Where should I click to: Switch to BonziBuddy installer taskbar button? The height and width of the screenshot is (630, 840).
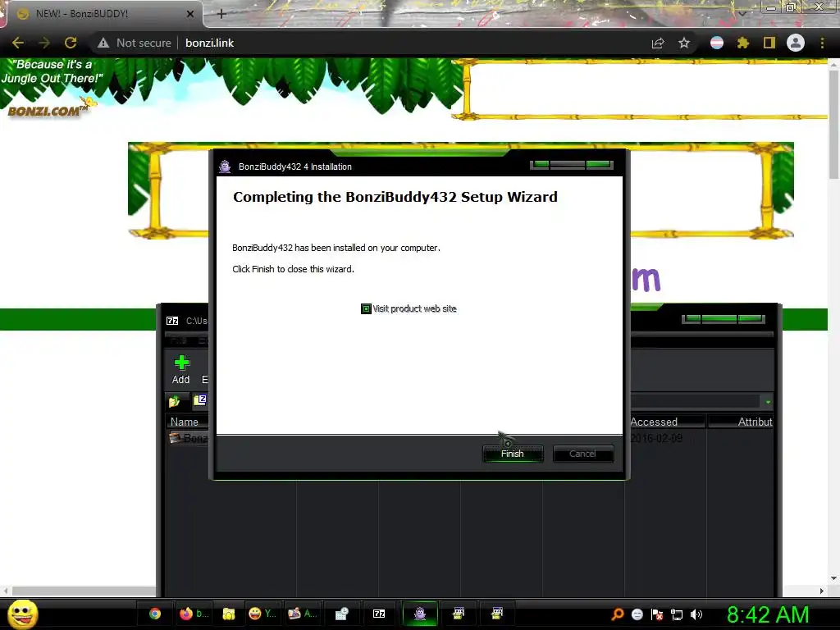[x=420, y=614]
